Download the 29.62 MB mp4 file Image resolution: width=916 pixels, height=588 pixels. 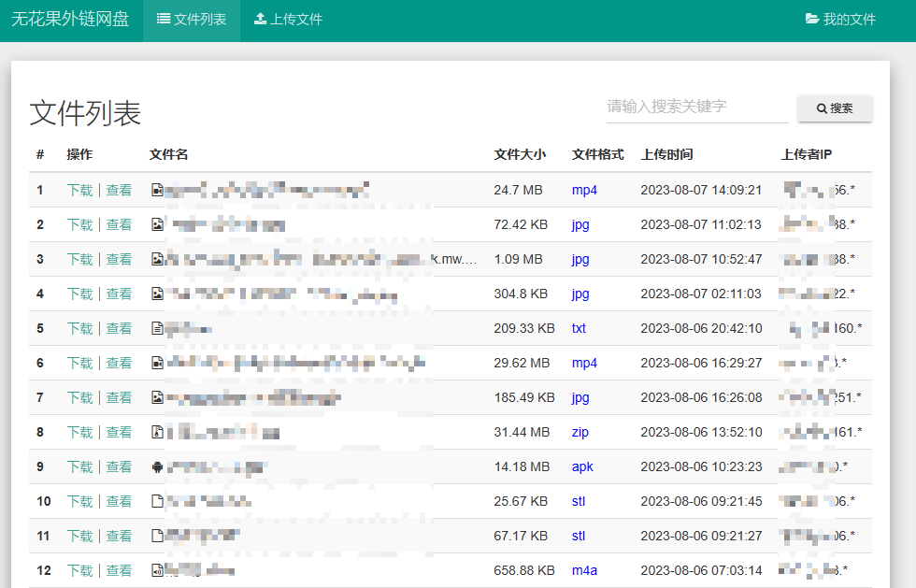click(x=80, y=363)
